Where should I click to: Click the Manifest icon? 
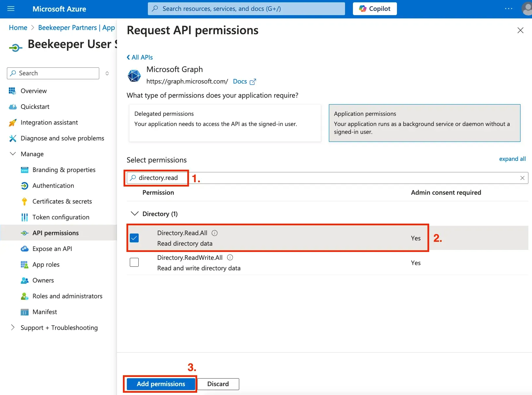click(x=25, y=312)
